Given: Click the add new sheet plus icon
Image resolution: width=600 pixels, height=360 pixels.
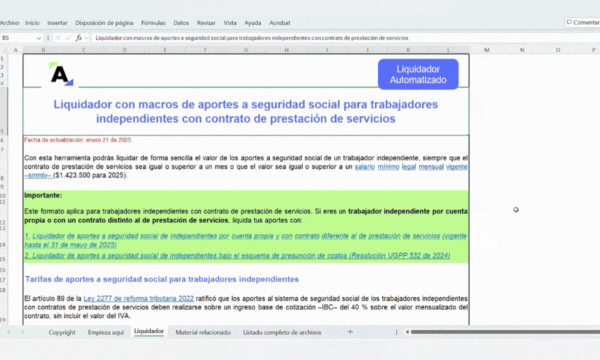Looking at the screenshot, I should [350, 332].
